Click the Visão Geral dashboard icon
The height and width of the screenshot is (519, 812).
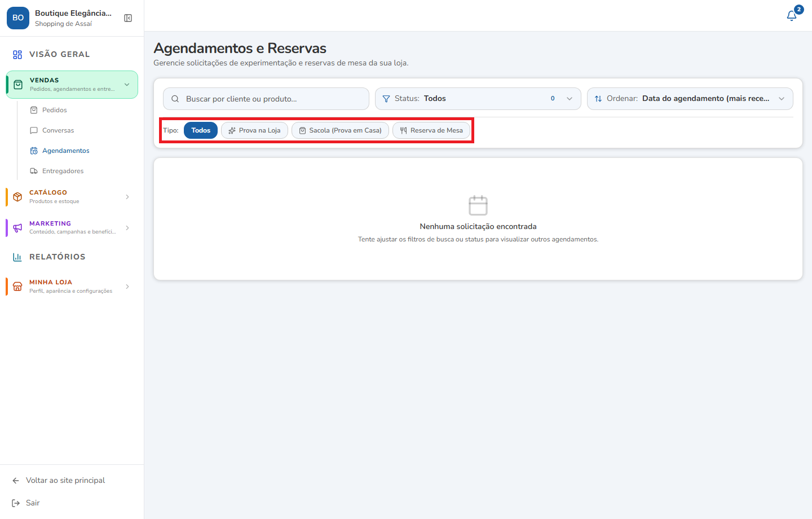17,55
